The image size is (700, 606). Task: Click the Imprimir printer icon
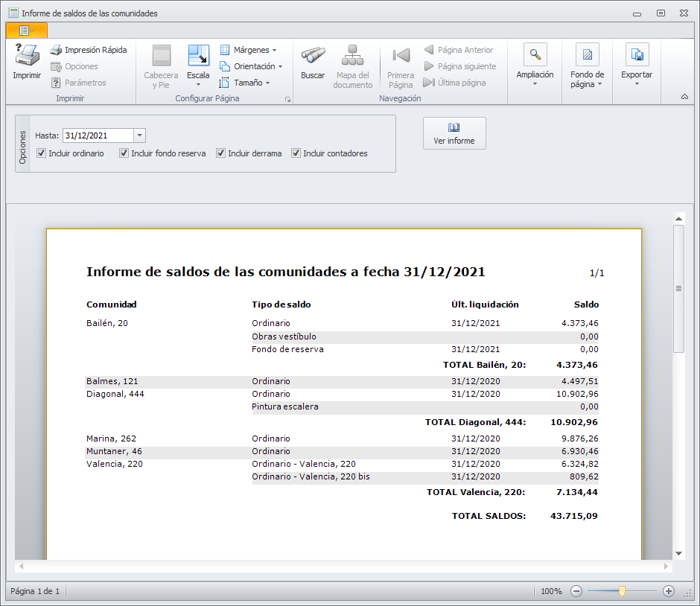[27, 57]
